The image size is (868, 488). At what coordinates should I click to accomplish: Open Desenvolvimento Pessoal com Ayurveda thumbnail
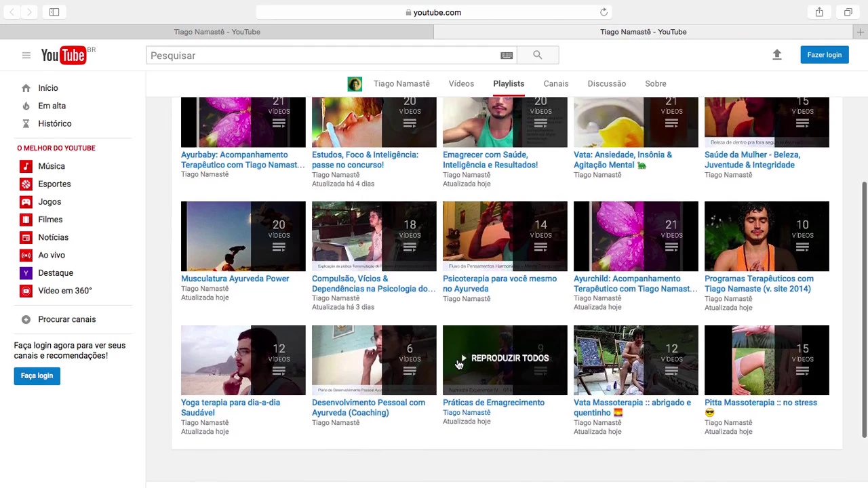pos(374,360)
